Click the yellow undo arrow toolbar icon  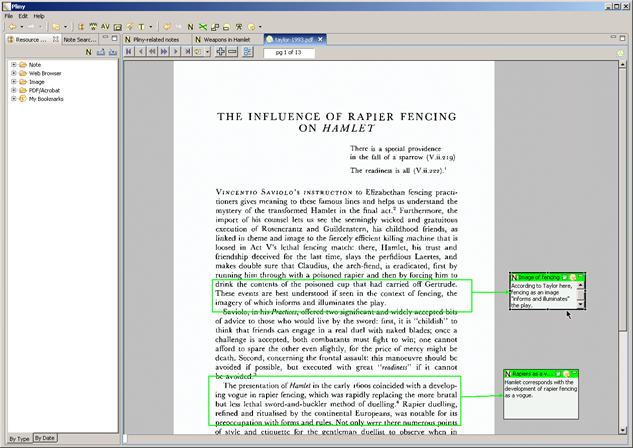pyautogui.click(x=167, y=27)
